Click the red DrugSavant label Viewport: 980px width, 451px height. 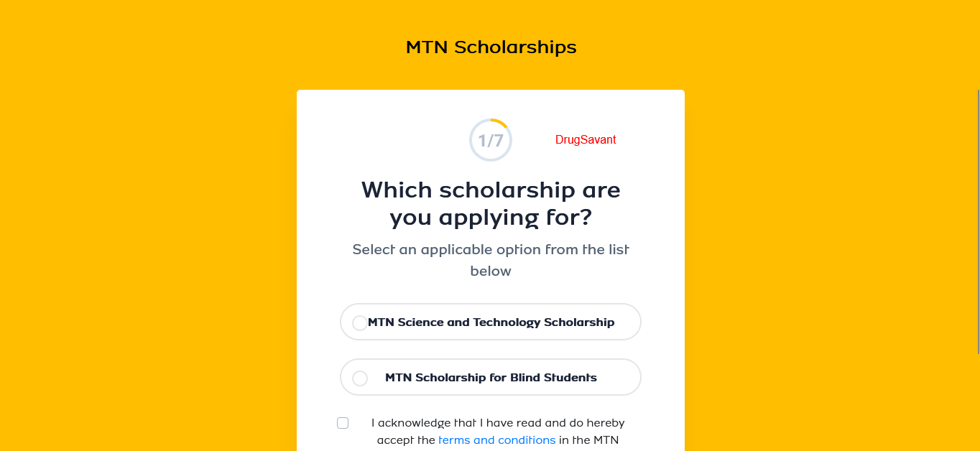(x=586, y=139)
